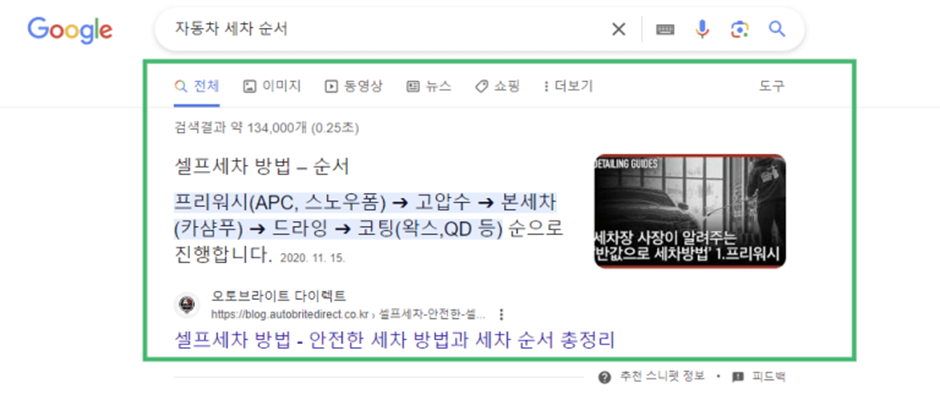
Task: Open 셀프세차 방법 - 안전한 세차 방법 link
Action: (394, 340)
